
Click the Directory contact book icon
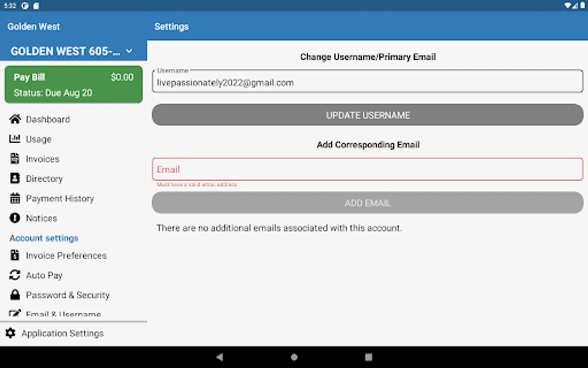tap(15, 178)
